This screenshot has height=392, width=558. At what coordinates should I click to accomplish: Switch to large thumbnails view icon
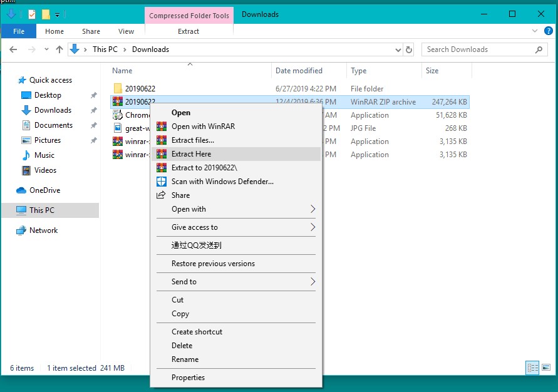(x=546, y=368)
